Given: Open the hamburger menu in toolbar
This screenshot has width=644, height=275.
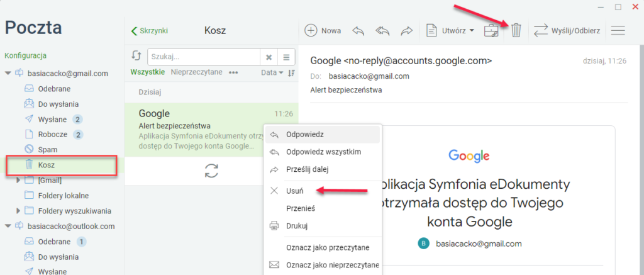Looking at the screenshot, I should (x=618, y=30).
